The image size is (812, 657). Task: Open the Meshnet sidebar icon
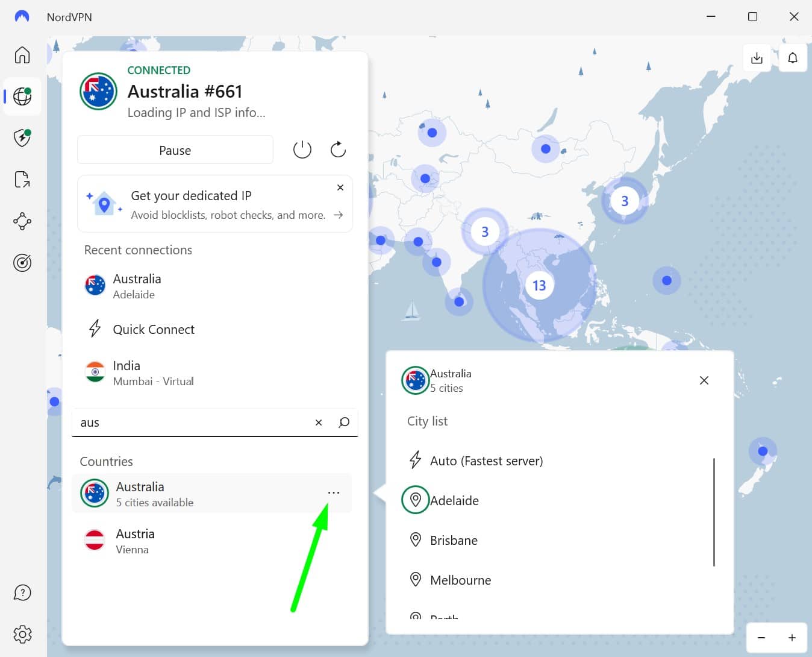(22, 221)
